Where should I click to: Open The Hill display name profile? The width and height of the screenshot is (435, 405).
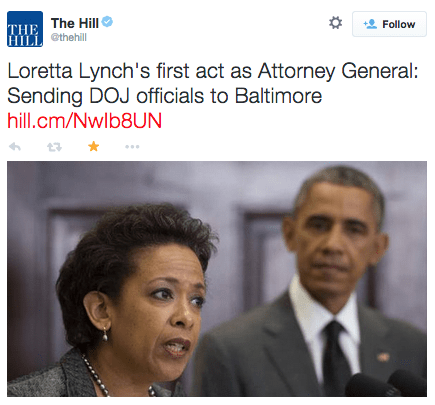tap(75, 23)
